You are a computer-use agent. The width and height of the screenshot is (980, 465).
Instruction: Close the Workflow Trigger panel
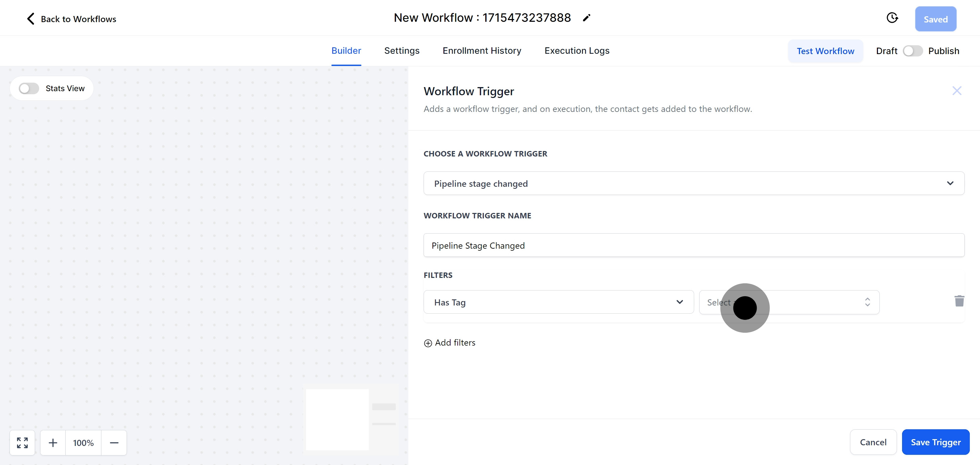tap(957, 91)
